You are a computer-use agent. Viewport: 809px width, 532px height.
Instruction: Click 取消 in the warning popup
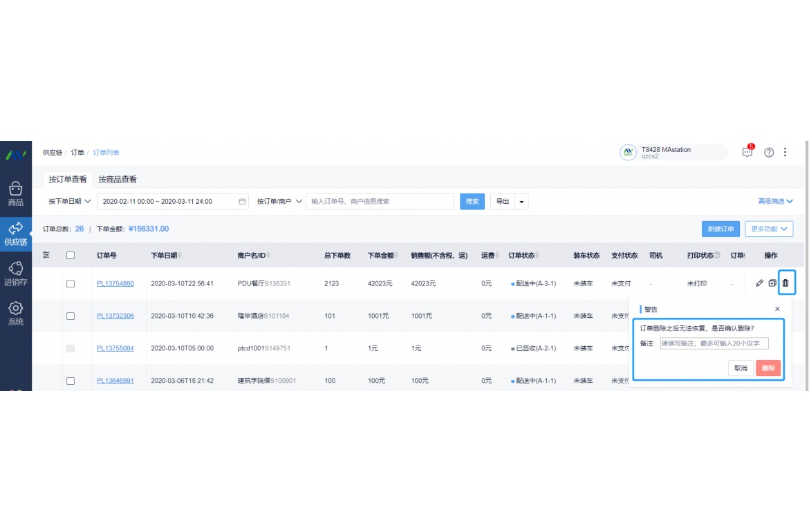click(x=741, y=368)
